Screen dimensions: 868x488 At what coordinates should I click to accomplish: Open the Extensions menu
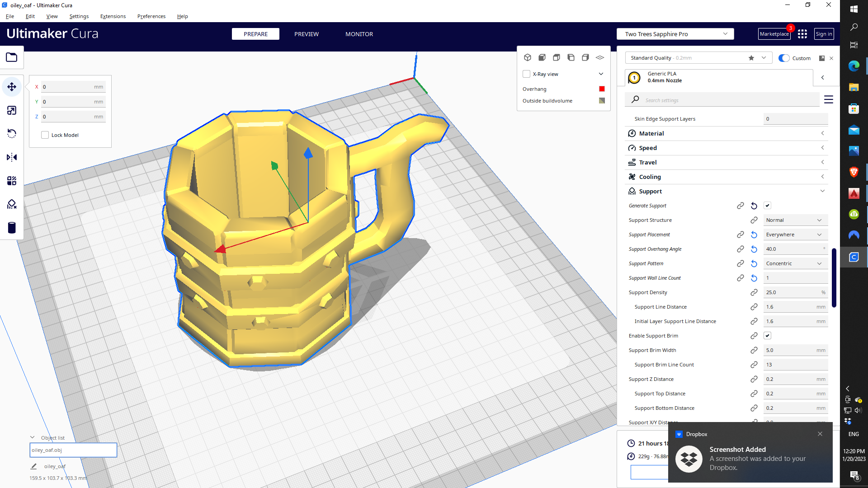pyautogui.click(x=113, y=16)
